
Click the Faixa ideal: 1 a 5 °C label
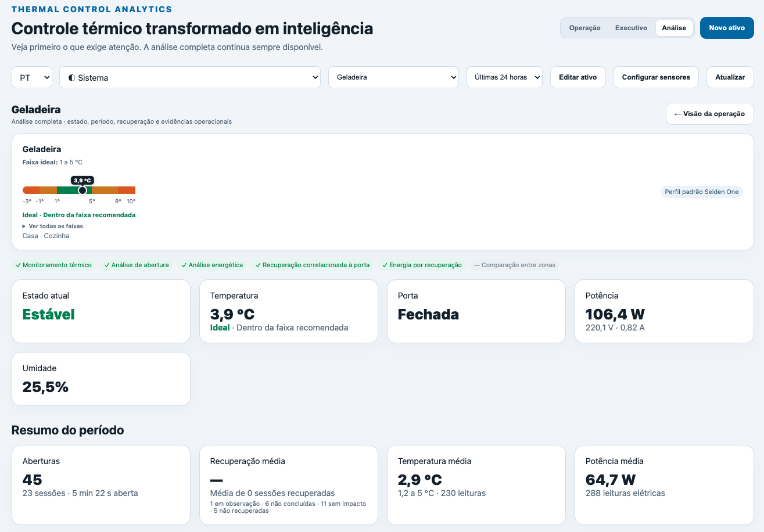(52, 162)
